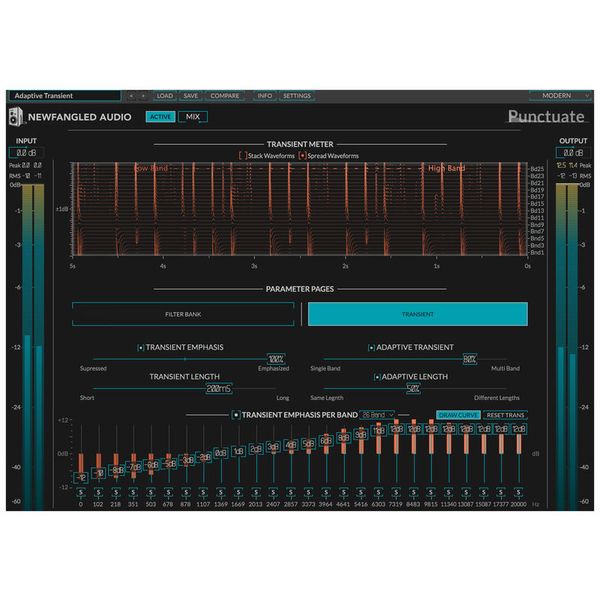Image resolution: width=600 pixels, height=600 pixels.
Task: Solo the 3373 Hz band
Action: 308,492
